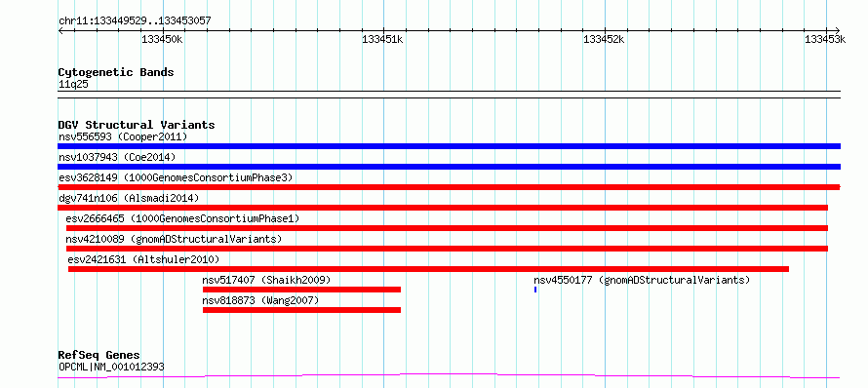The image size is (868, 388).
Task: Click the ruler's left arrow end
Action: pos(60,30)
